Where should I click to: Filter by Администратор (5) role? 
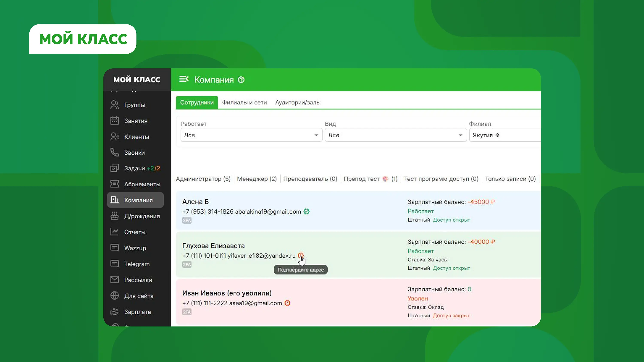point(203,179)
